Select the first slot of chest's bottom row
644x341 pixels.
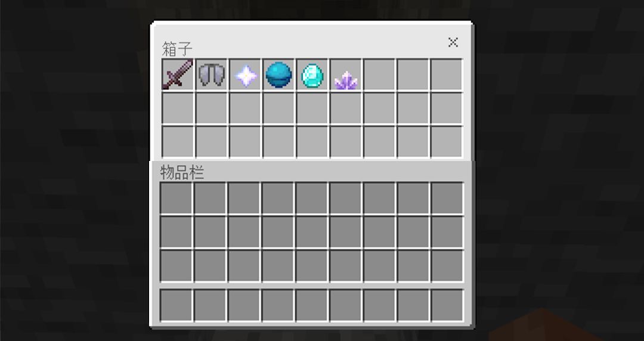(178, 142)
